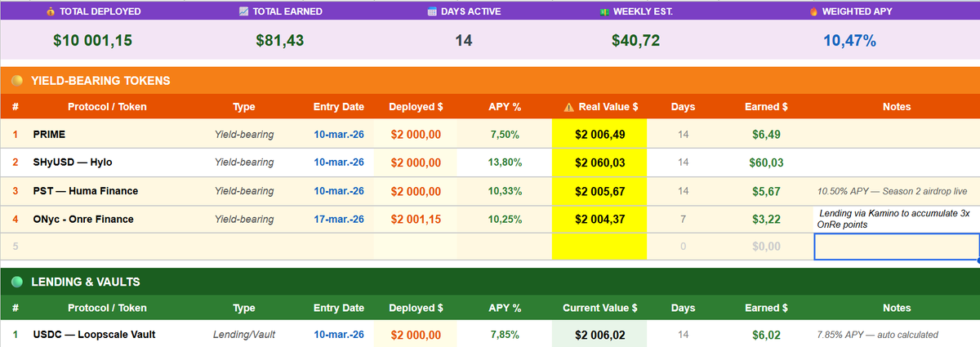Image resolution: width=980 pixels, height=347 pixels.
Task: Click the TOTAL DEPLOYED header label
Action: click(100, 11)
